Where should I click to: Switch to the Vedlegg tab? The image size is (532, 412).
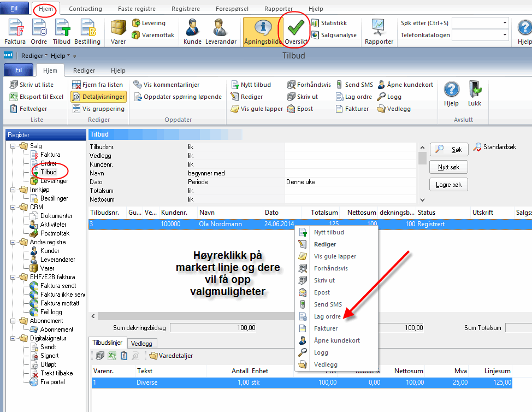click(141, 343)
